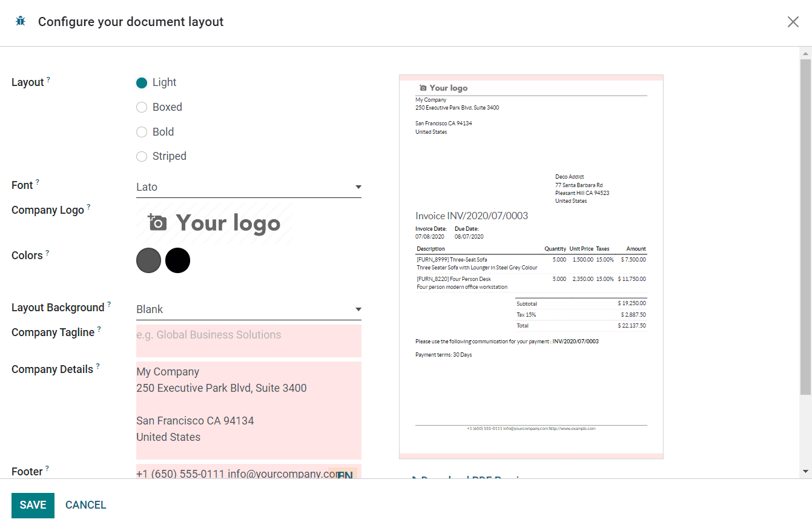This screenshot has height=525, width=812.
Task: Click the help mark beside Colors label
Action: 47,253
